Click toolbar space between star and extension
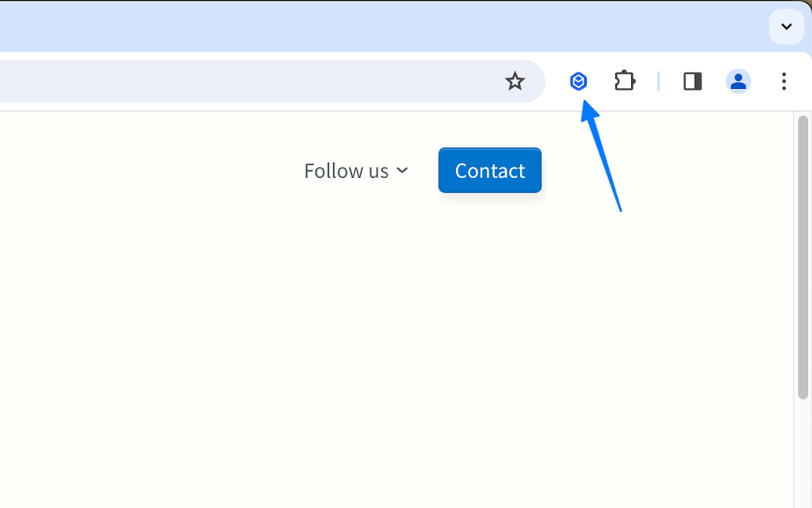 click(557, 82)
